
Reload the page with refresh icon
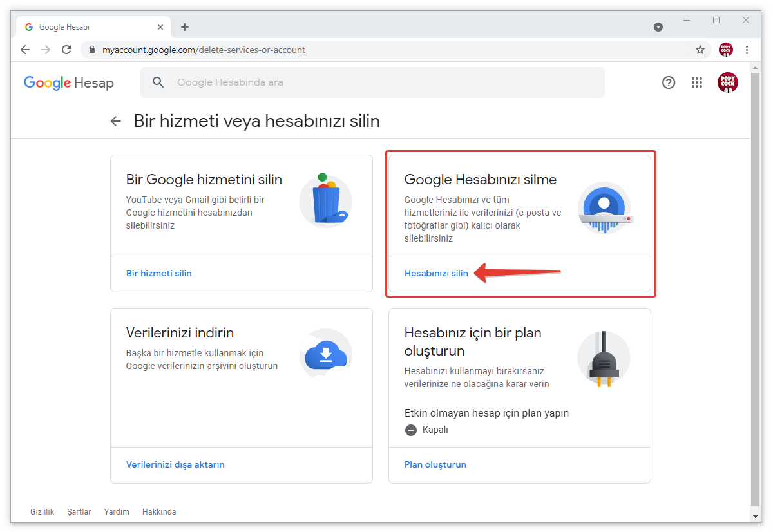[x=66, y=50]
